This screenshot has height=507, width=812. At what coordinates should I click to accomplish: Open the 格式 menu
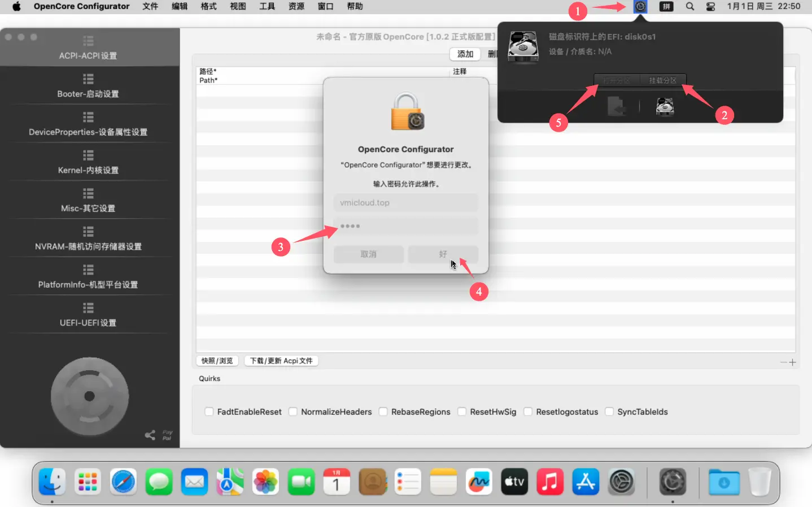pos(208,6)
